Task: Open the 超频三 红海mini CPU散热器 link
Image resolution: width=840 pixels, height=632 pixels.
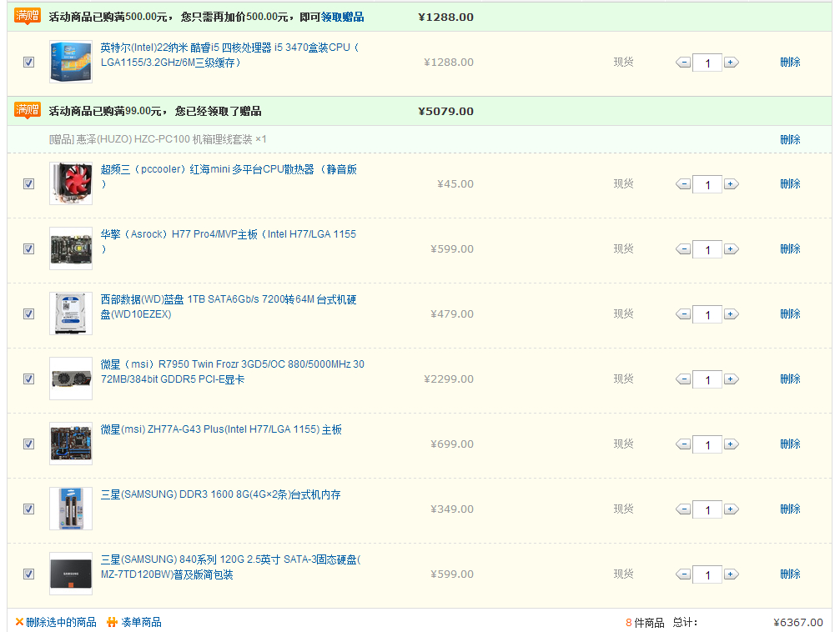Action: pos(229,177)
